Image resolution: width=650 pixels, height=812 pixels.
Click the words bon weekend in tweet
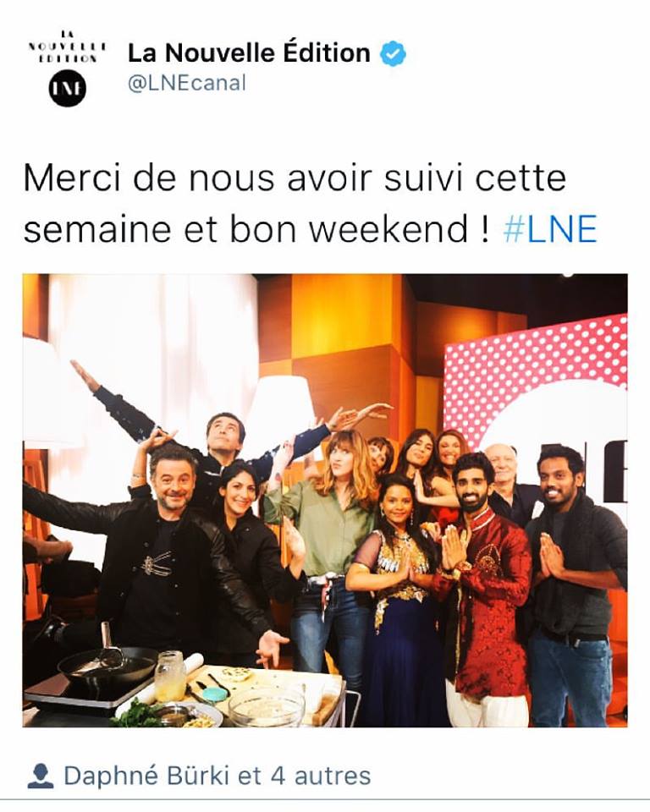349,229
